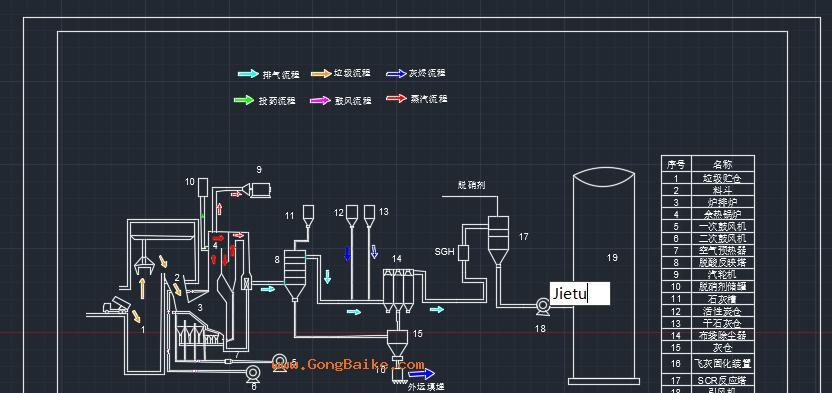Viewport: 832px width, 393px height.
Task: Select the 炉排炉 table cell
Action: pyautogui.click(x=722, y=203)
